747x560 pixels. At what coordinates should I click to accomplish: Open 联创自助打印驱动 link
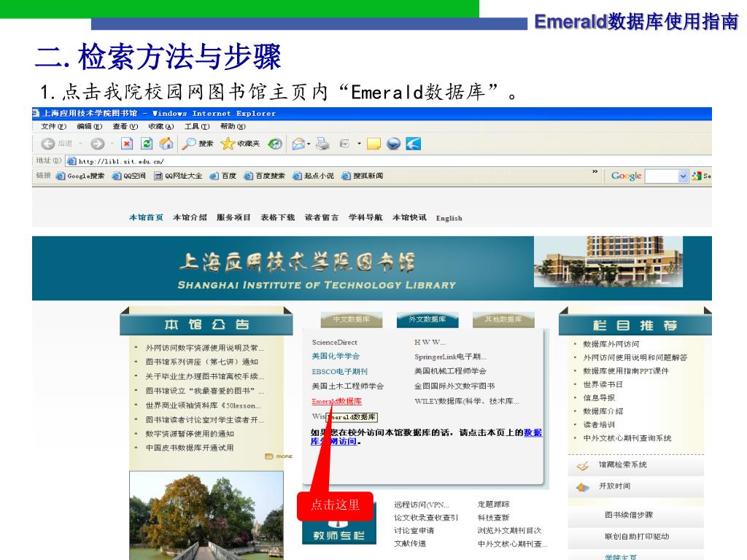(x=637, y=536)
